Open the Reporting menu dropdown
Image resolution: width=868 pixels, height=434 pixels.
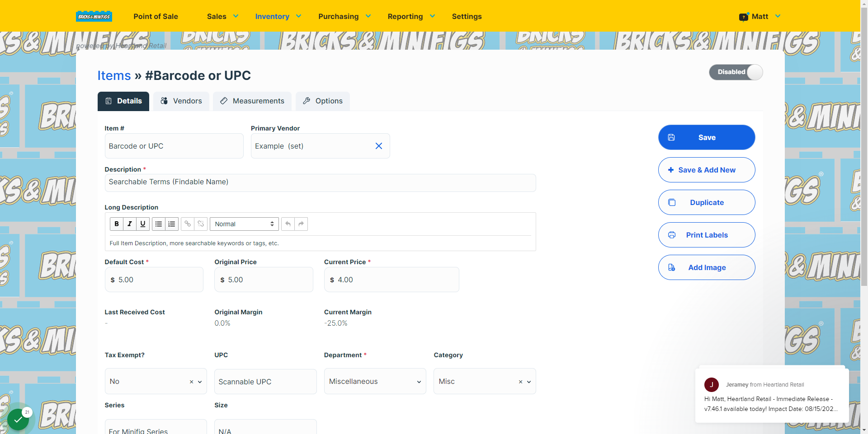pyautogui.click(x=411, y=16)
